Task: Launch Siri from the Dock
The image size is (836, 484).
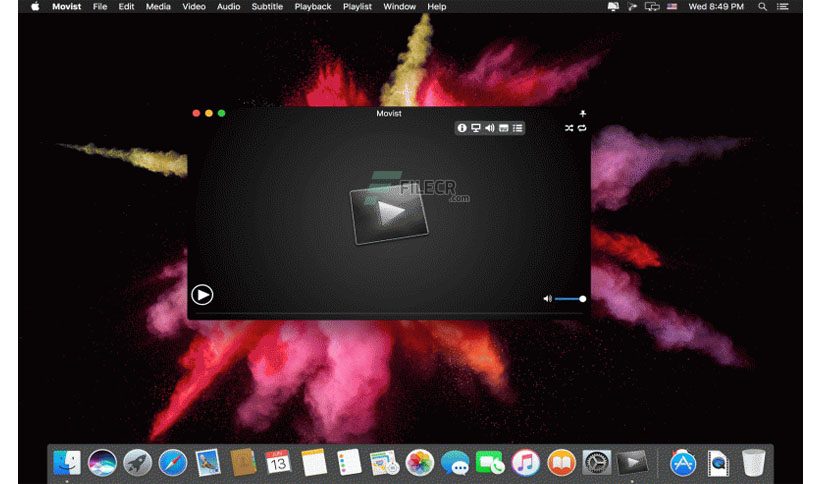Action: click(x=102, y=462)
